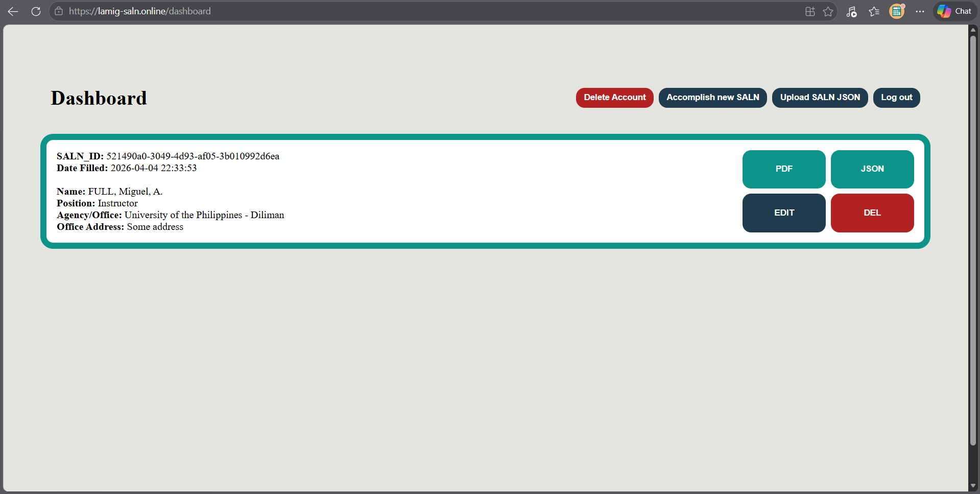Open the split screen/apps icon in address bar
The image size is (980, 494).
(810, 11)
